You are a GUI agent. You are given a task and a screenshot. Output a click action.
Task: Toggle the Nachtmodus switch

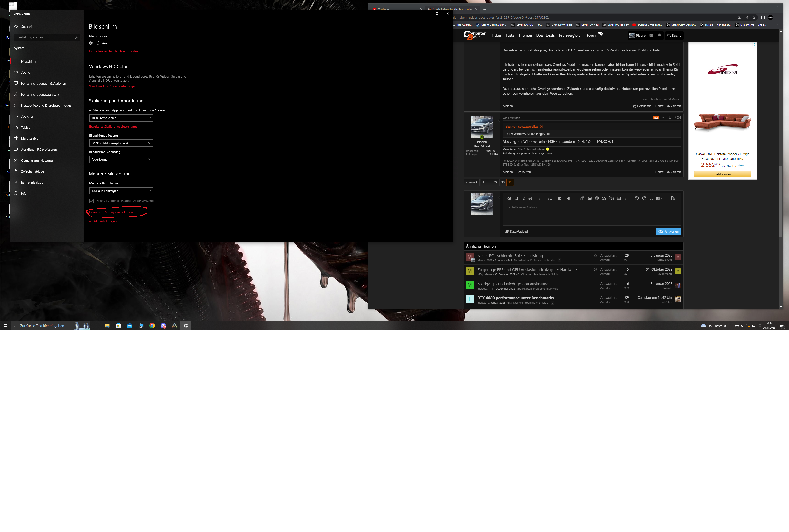pyautogui.click(x=94, y=43)
